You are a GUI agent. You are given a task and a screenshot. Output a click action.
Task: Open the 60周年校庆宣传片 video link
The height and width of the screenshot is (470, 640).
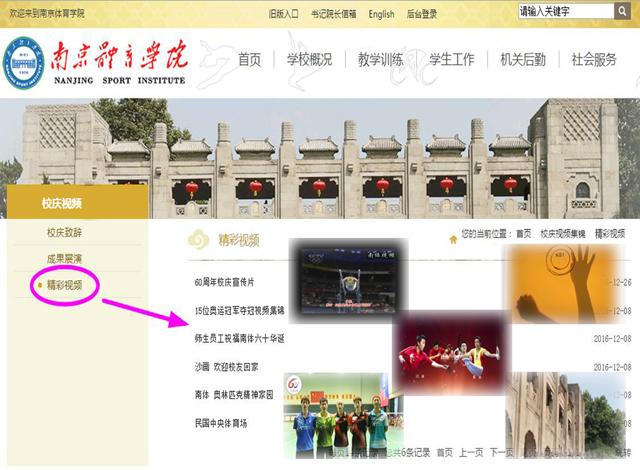click(x=224, y=283)
